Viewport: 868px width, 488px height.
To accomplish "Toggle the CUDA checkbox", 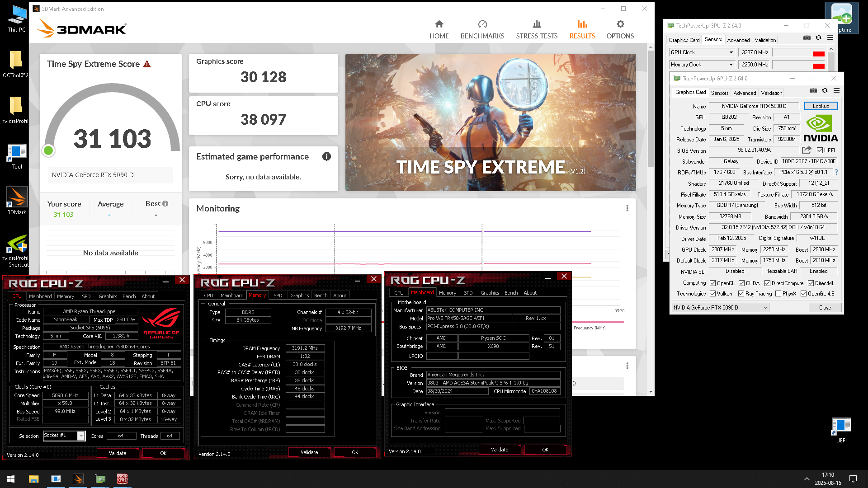I will [x=741, y=283].
